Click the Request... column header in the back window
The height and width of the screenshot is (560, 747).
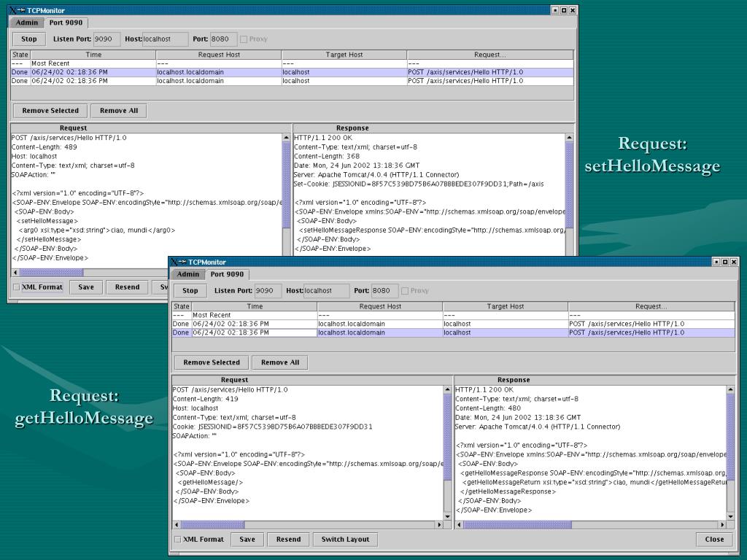[x=490, y=55]
